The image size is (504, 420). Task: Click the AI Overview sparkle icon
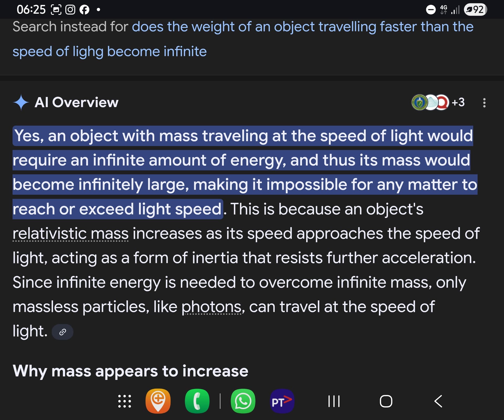pos(21,102)
